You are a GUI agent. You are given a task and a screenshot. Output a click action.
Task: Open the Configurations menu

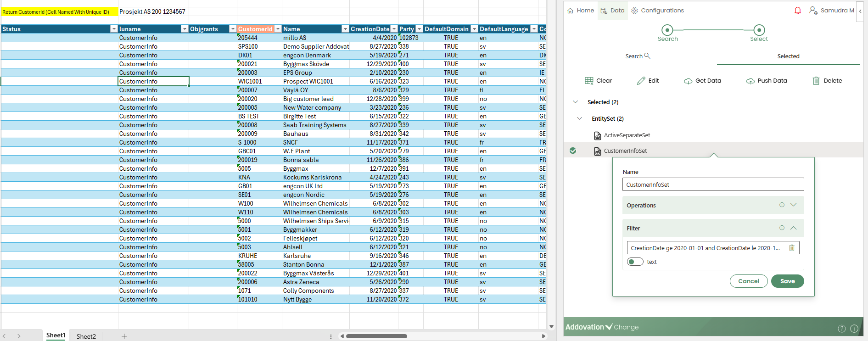[x=657, y=11]
